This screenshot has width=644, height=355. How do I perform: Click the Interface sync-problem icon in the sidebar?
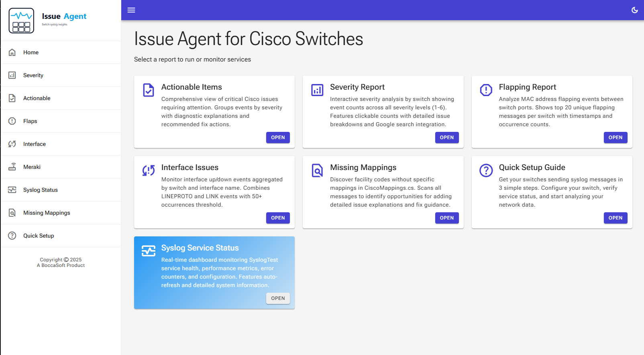click(12, 144)
